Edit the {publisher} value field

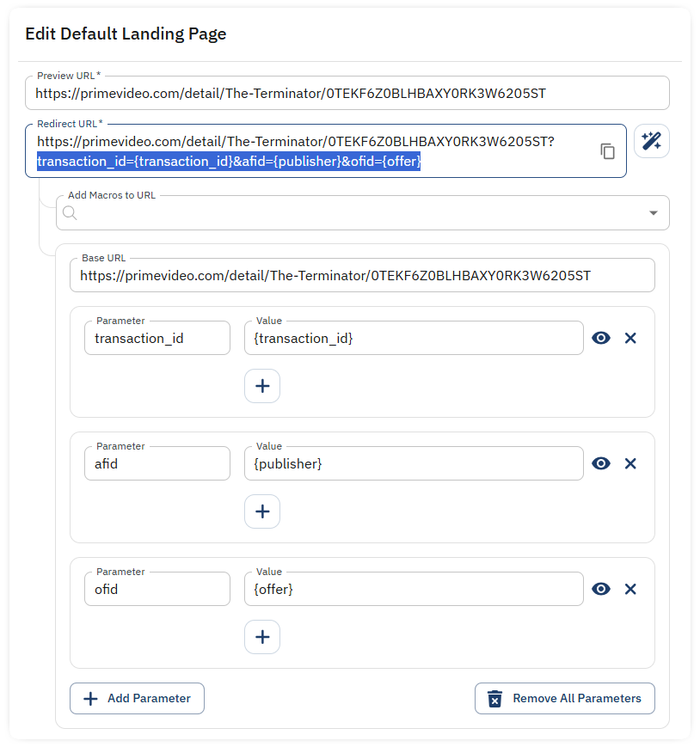[x=414, y=463]
